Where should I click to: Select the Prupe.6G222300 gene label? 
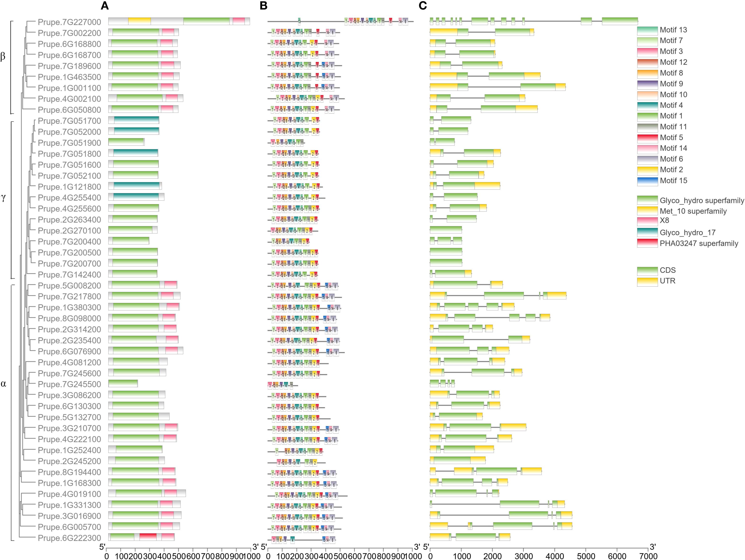pos(69,538)
